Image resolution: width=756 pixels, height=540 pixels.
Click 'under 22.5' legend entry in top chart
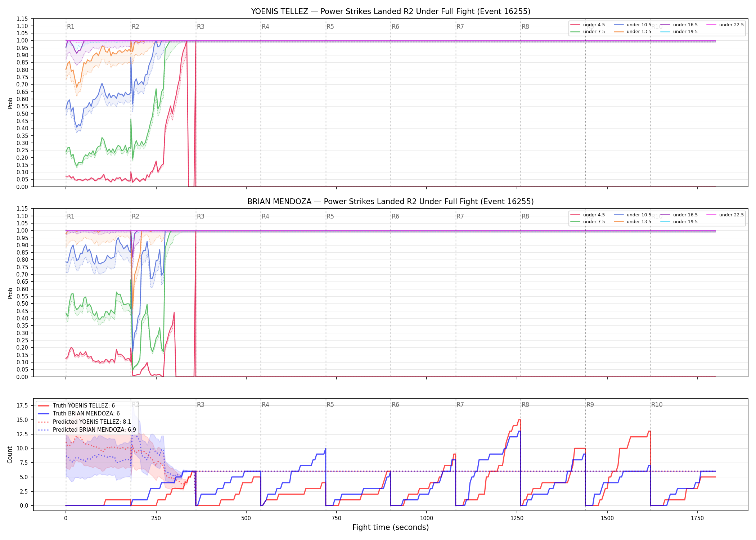point(725,25)
